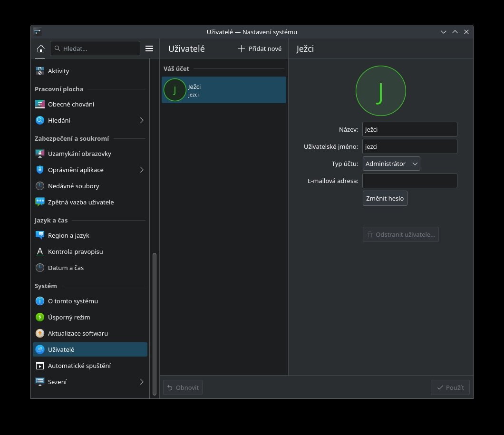Select Obecné chování in the sidebar
Viewport: 504px width, 435px height.
(x=71, y=104)
